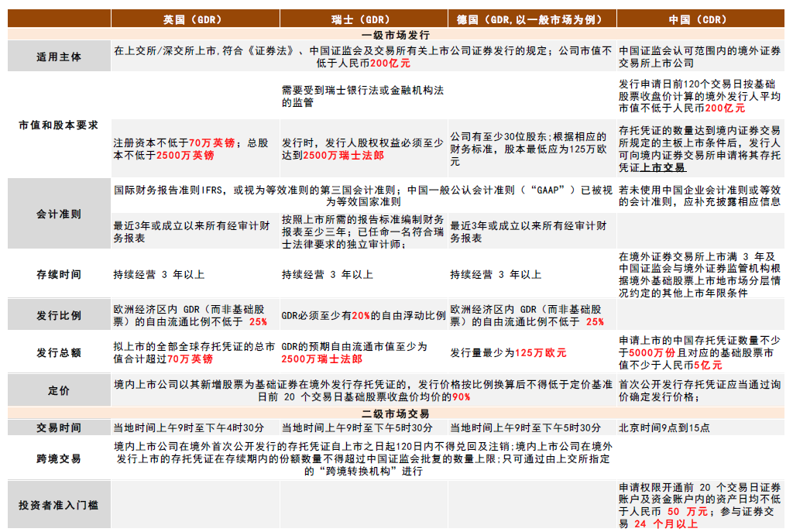
Task: Click the 定价 row label
Action: click(x=59, y=390)
